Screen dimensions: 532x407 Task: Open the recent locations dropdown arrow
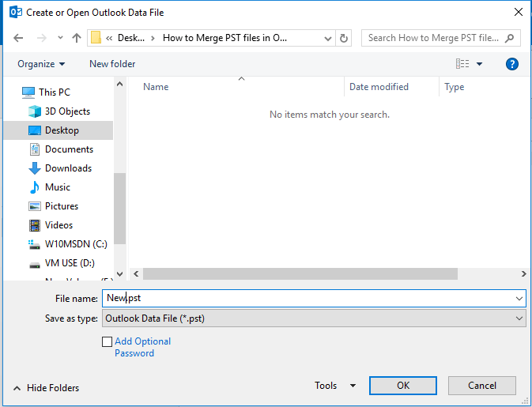[60, 38]
